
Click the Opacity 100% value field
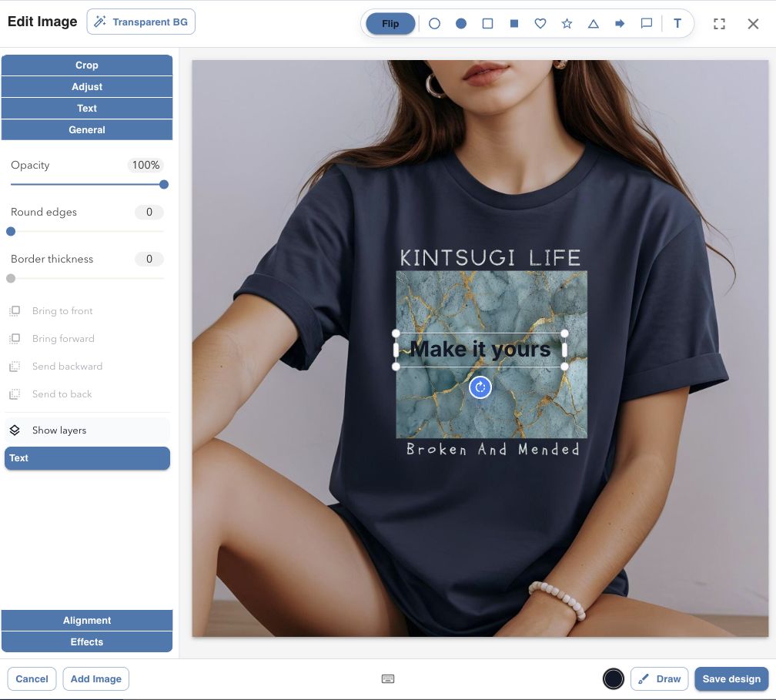point(145,165)
